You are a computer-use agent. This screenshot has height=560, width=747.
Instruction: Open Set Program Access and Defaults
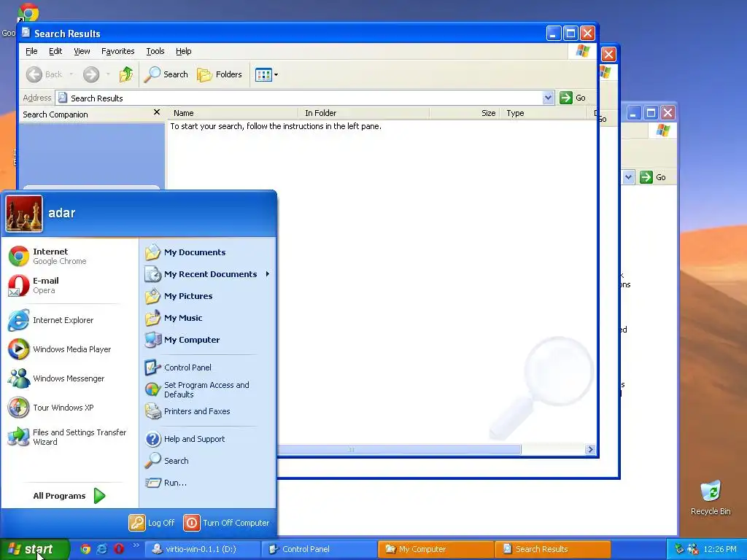point(197,389)
